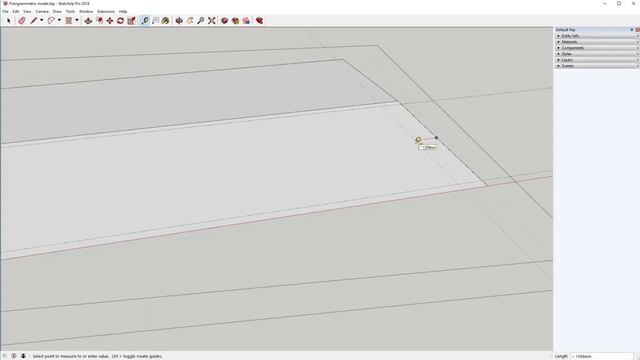
Task: Open the Extensions menu
Action: pos(106,11)
